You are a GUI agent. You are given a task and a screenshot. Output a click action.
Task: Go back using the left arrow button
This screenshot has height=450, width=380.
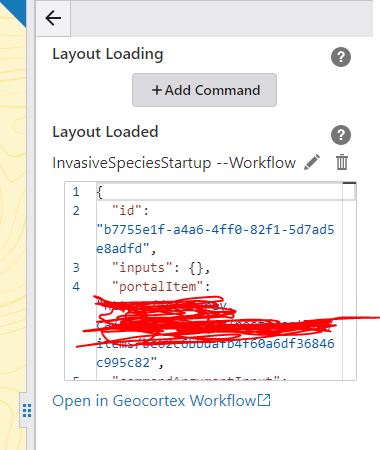pos(53,18)
